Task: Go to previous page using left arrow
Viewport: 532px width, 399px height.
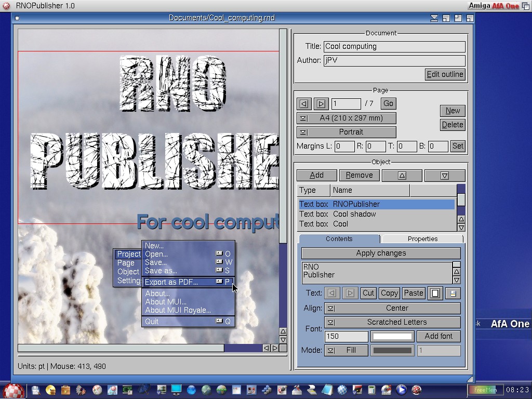Action: tap(304, 104)
